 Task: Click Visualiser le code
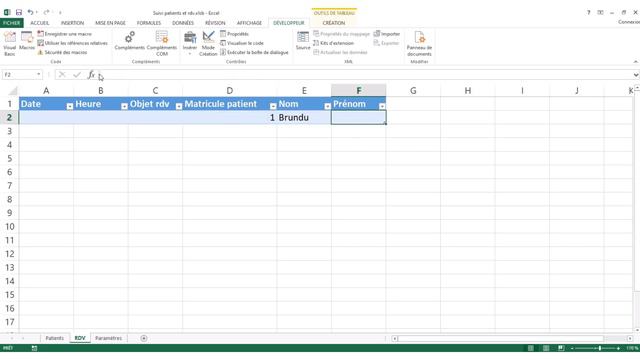[x=242, y=43]
